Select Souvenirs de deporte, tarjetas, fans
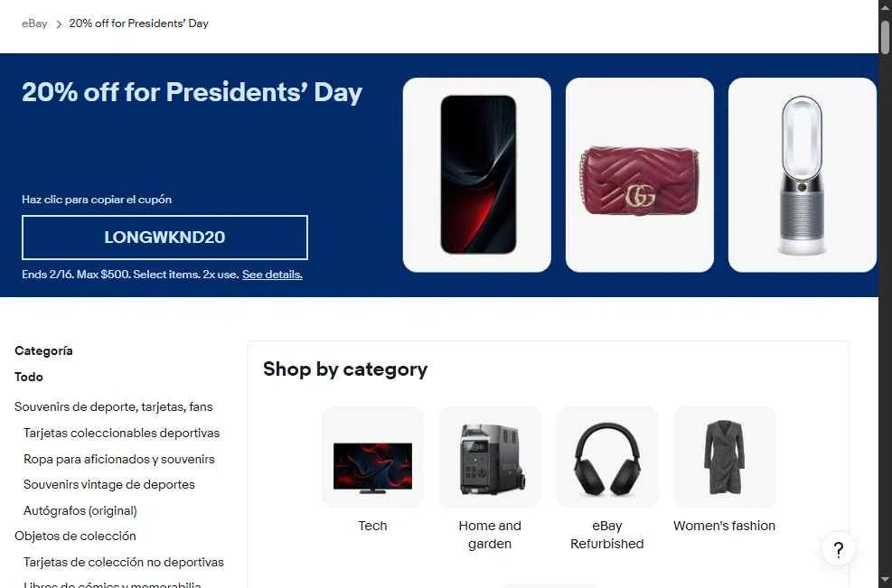 click(113, 406)
